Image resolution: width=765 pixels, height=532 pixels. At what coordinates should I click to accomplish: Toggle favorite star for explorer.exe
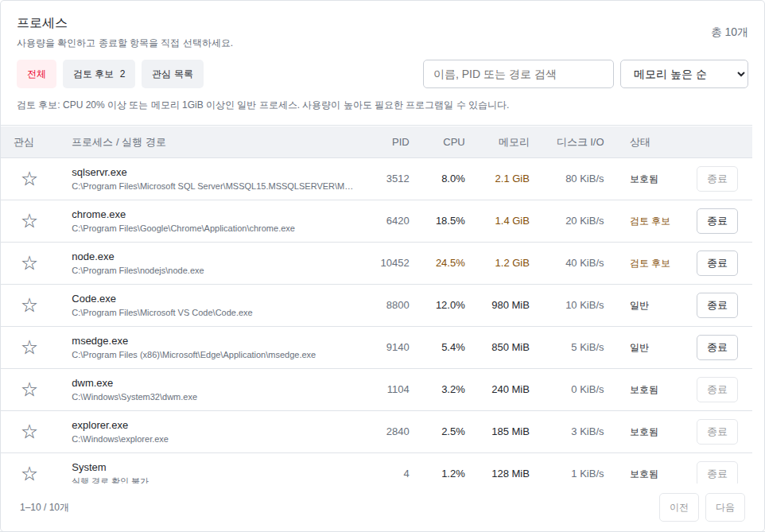(x=29, y=432)
